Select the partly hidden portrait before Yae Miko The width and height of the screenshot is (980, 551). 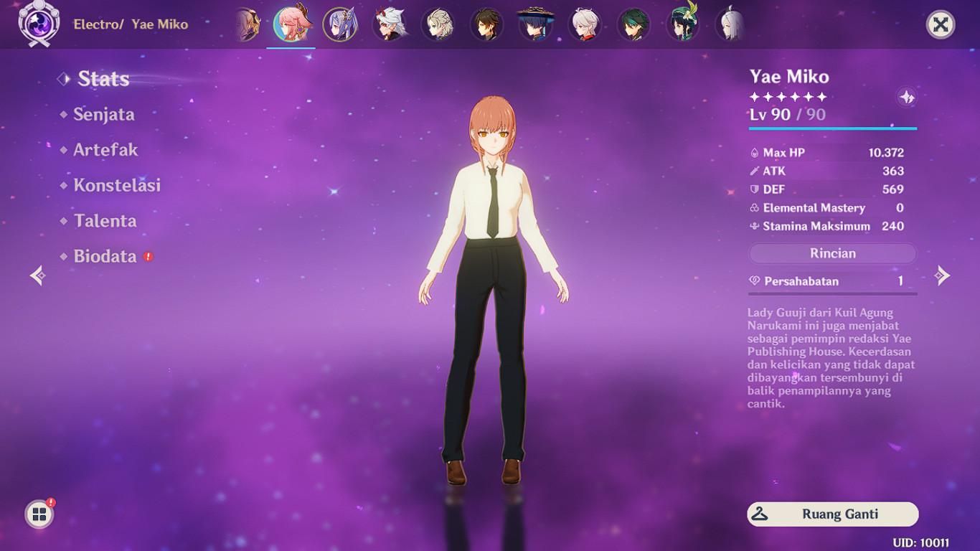pos(248,24)
